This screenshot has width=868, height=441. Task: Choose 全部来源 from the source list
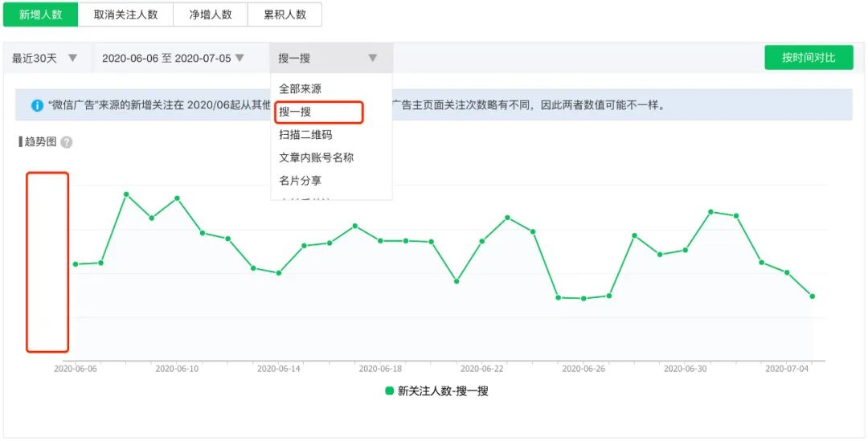click(300, 89)
